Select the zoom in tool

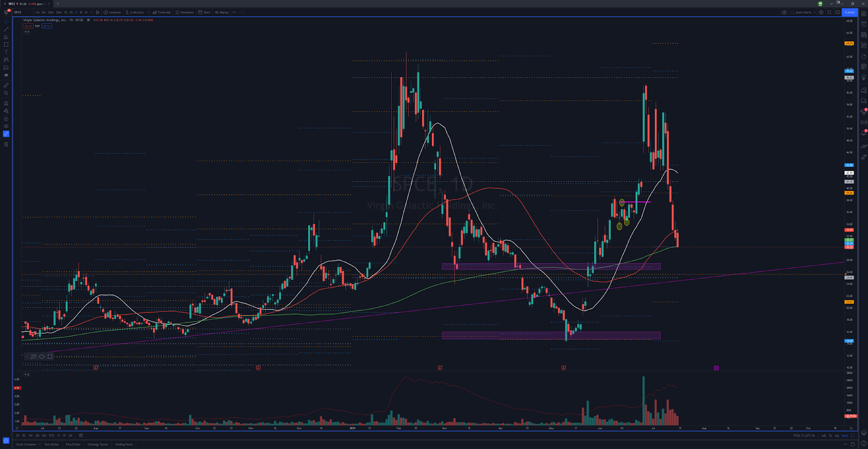pos(6,93)
